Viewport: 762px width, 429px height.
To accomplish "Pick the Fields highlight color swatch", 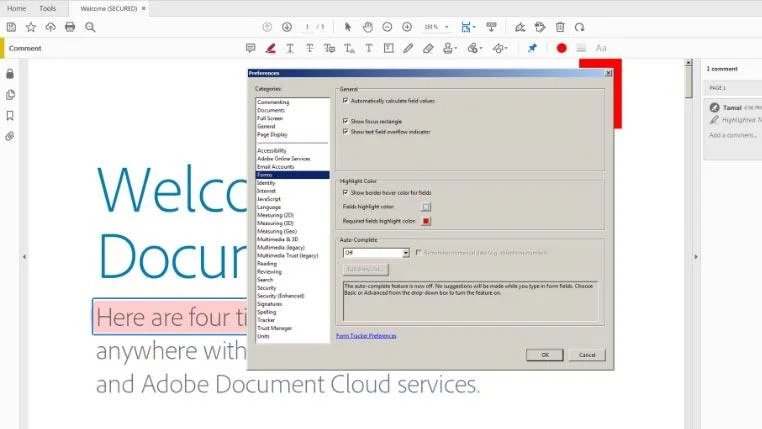I will [426, 207].
